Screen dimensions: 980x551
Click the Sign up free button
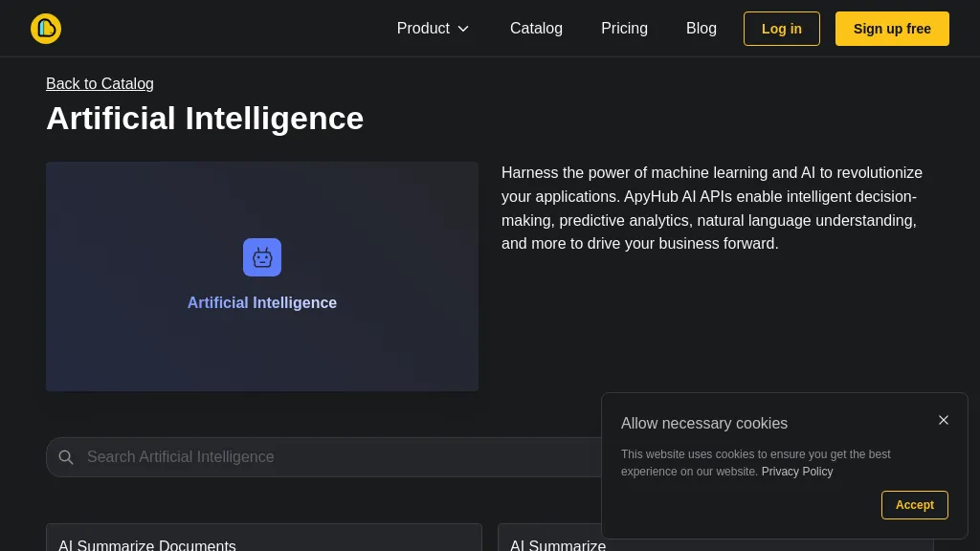tap(892, 29)
